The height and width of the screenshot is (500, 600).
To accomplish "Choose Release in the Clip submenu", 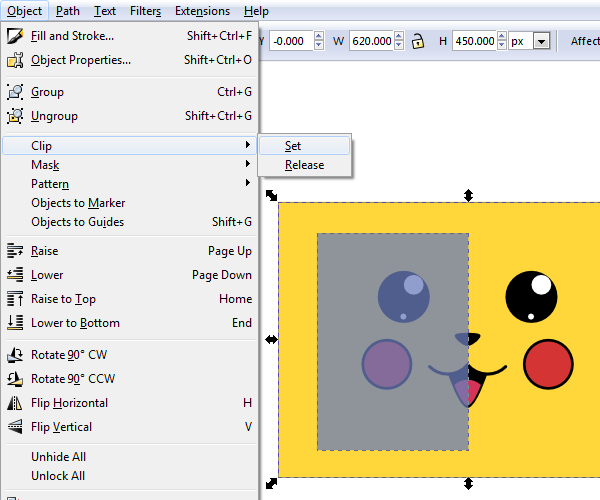I will (305, 165).
